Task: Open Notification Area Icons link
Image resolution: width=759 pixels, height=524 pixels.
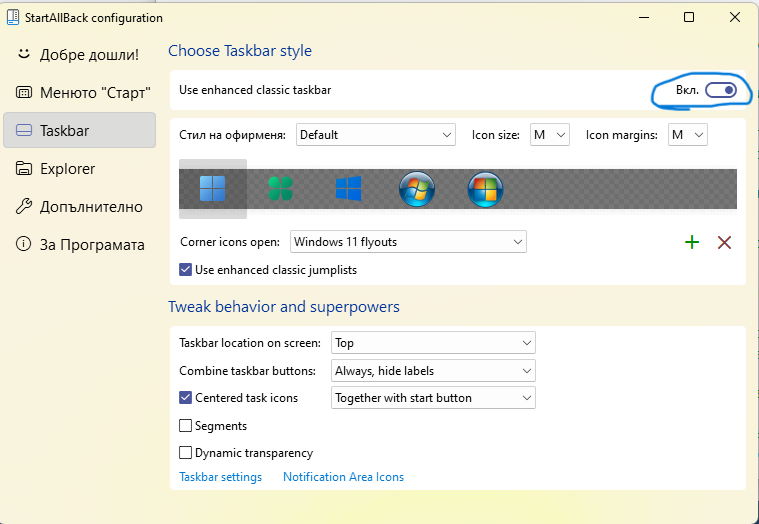Action: point(343,477)
